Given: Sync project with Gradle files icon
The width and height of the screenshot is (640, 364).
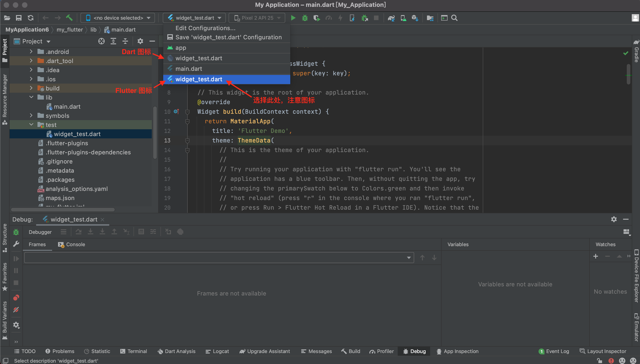Looking at the screenshot, I should click(391, 18).
